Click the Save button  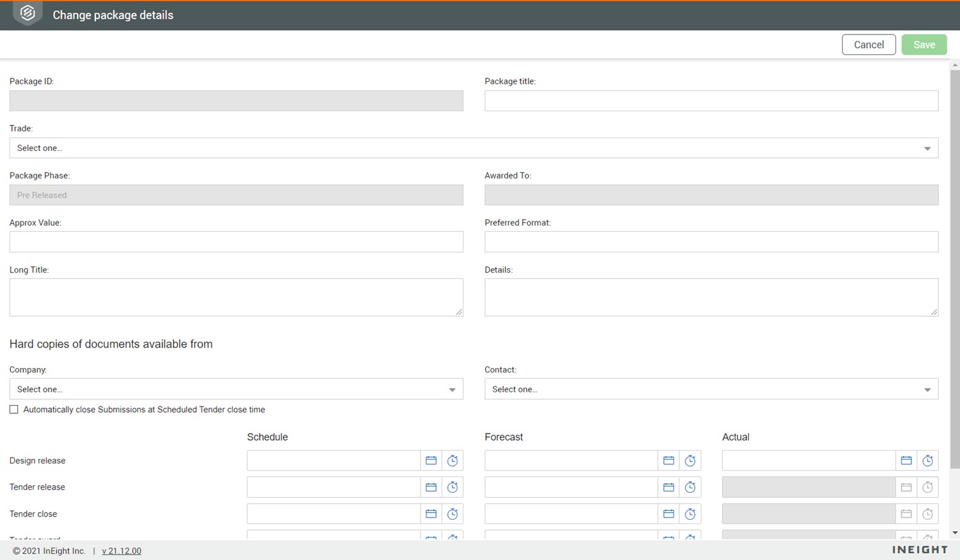(x=924, y=45)
